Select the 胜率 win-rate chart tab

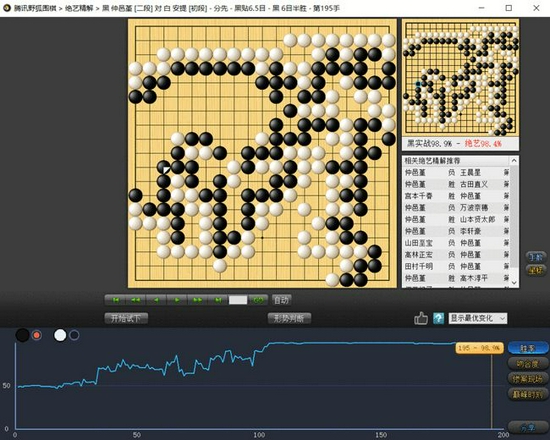click(528, 348)
